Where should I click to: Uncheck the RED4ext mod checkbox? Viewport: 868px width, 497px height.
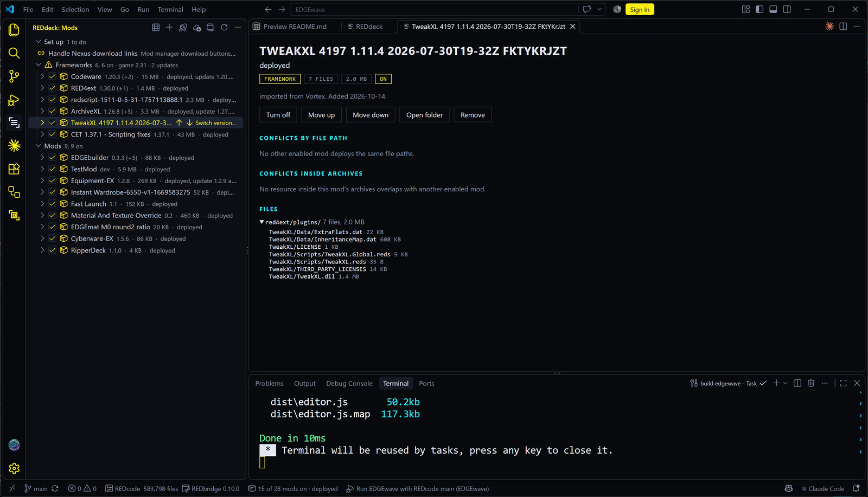[x=53, y=88]
